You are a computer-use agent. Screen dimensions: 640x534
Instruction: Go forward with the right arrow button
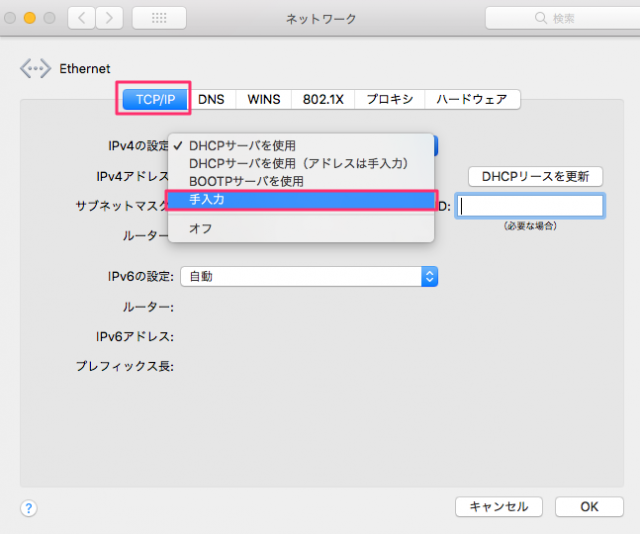pyautogui.click(x=109, y=18)
